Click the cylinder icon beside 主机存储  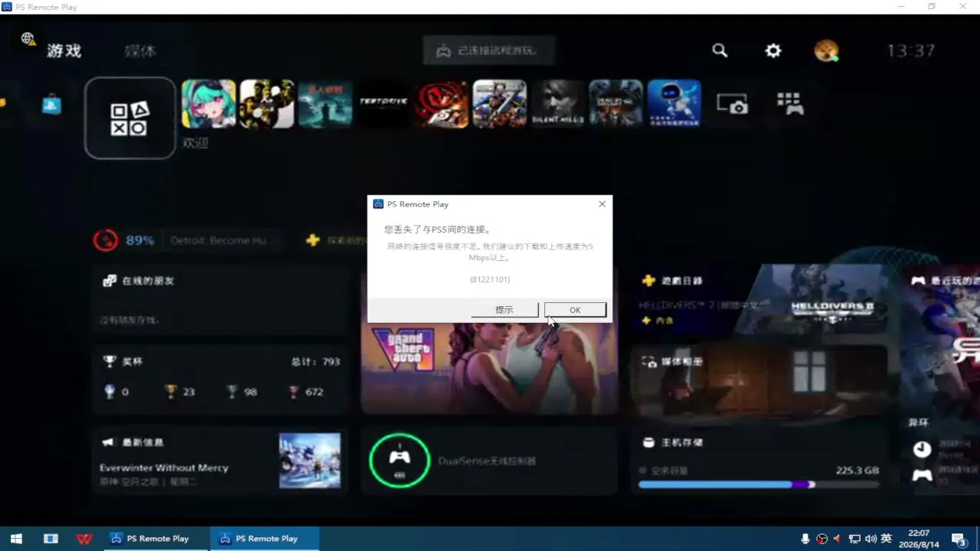pyautogui.click(x=648, y=442)
